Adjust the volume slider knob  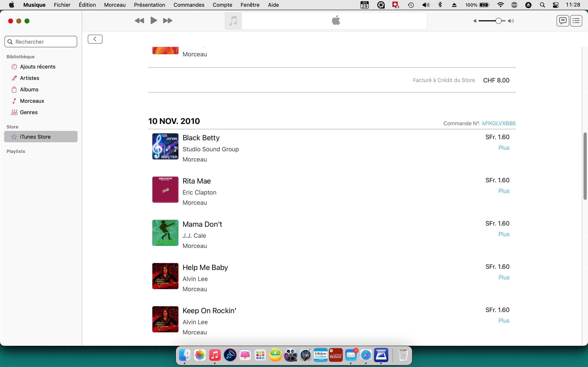[x=498, y=21]
